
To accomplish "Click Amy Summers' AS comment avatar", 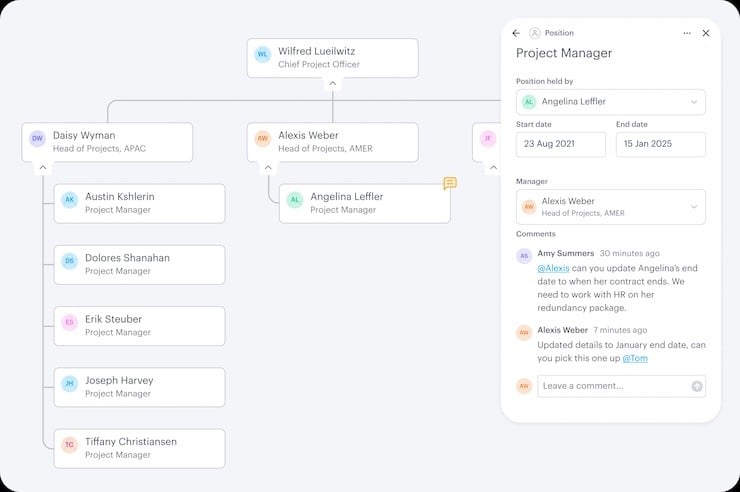I will pos(524,256).
